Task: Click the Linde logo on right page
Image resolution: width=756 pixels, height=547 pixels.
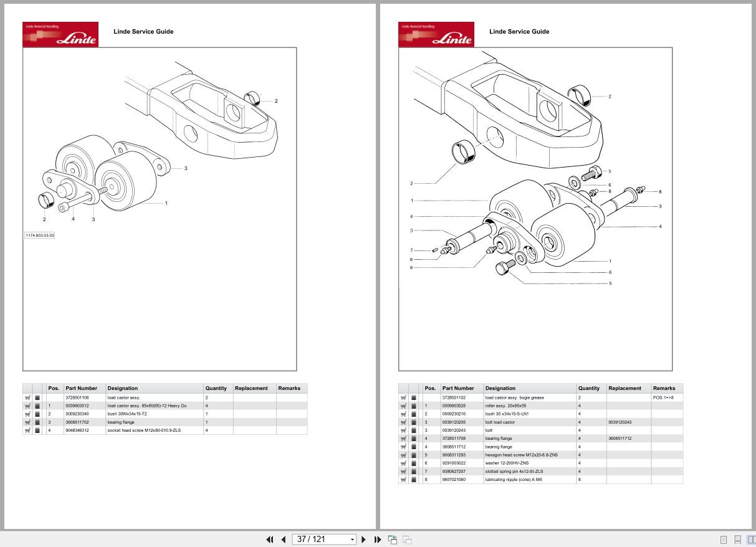Action: click(436, 34)
